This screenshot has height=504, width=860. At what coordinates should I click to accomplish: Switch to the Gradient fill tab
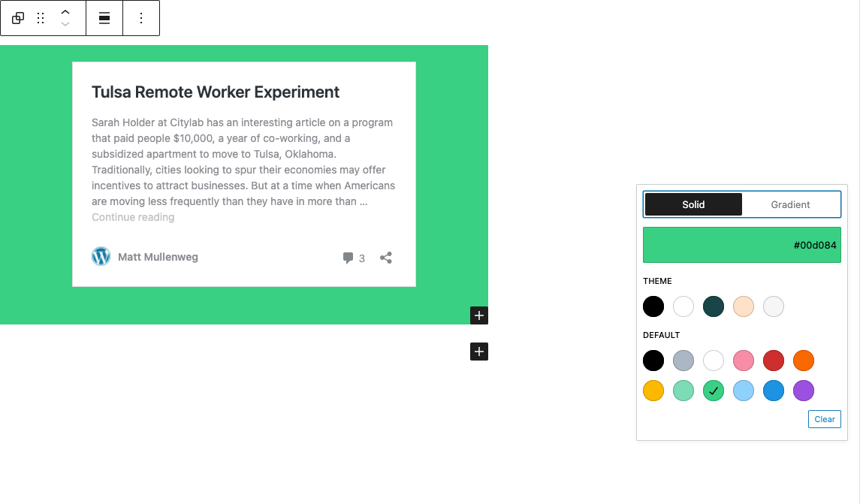(790, 204)
